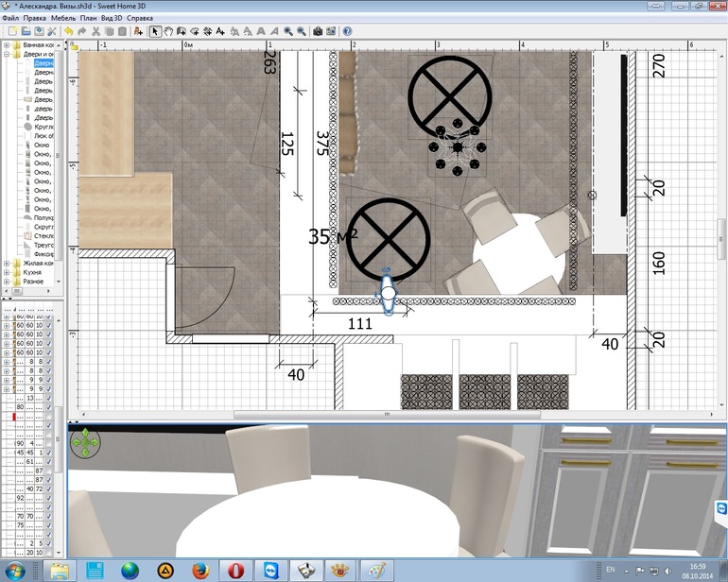This screenshot has width=728, height=582.
Task: Toggle visibility checkbox in the row with 45 45 1
Action: 48,453
